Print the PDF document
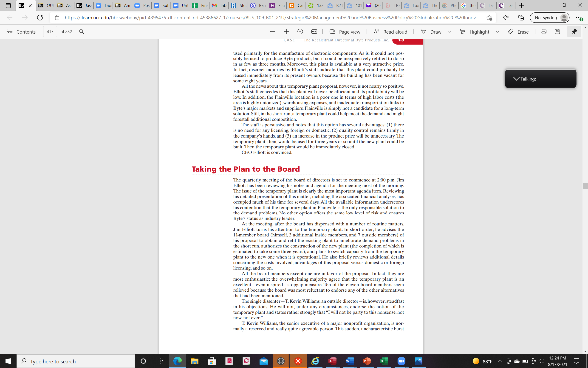The height and width of the screenshot is (368, 588). click(543, 32)
